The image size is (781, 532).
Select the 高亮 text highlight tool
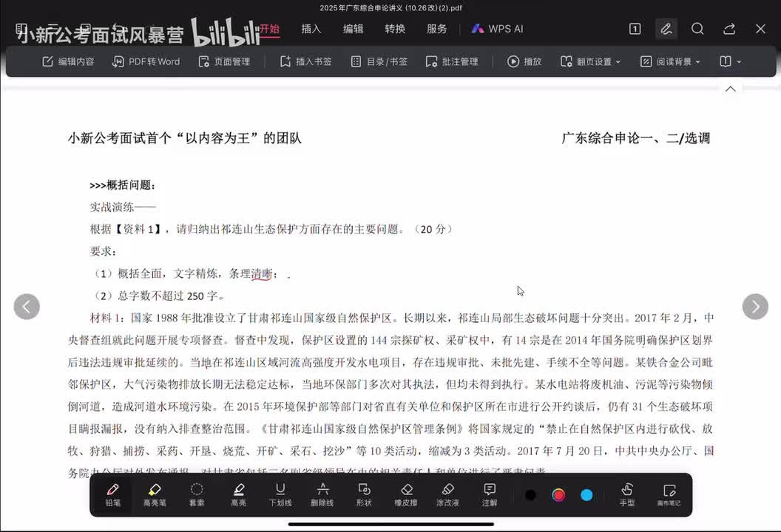tap(239, 494)
